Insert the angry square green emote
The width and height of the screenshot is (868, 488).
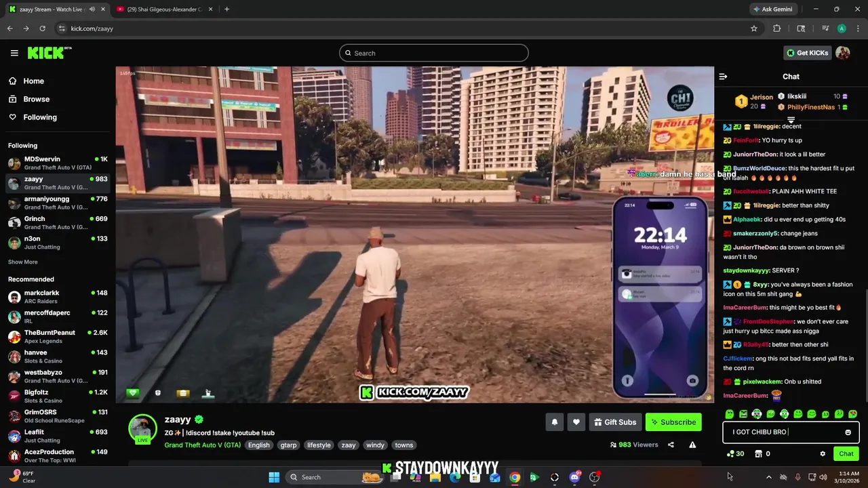(x=743, y=414)
